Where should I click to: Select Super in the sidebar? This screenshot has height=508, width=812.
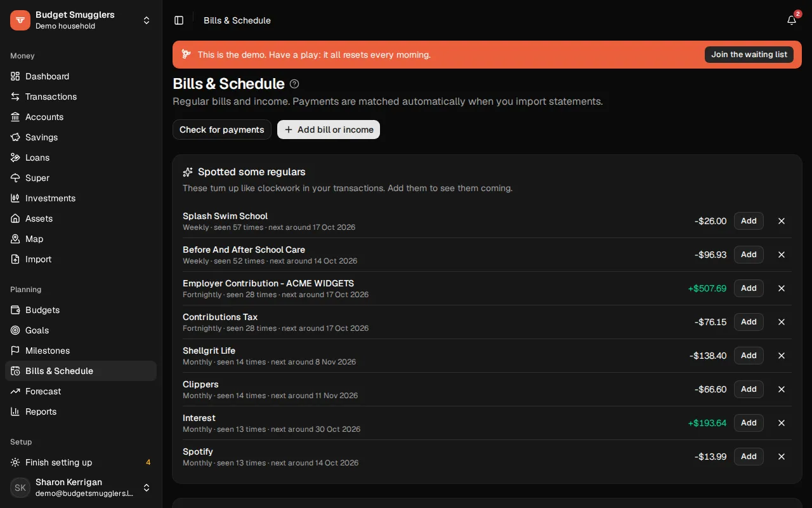tap(81, 178)
